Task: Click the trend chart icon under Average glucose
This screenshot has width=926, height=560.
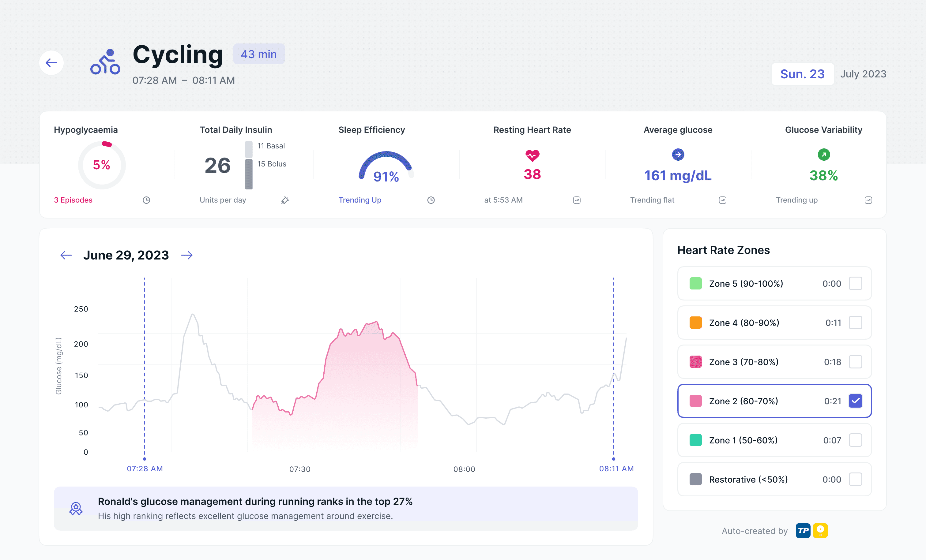Action: pyautogui.click(x=722, y=200)
